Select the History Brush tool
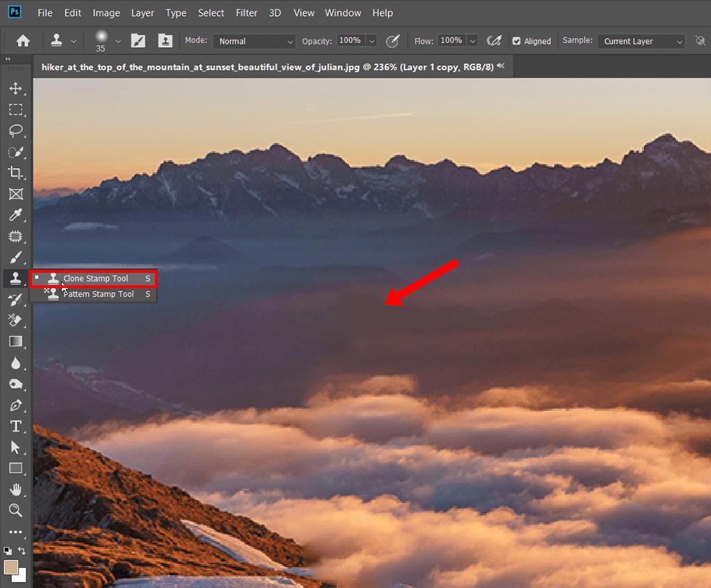 15,299
